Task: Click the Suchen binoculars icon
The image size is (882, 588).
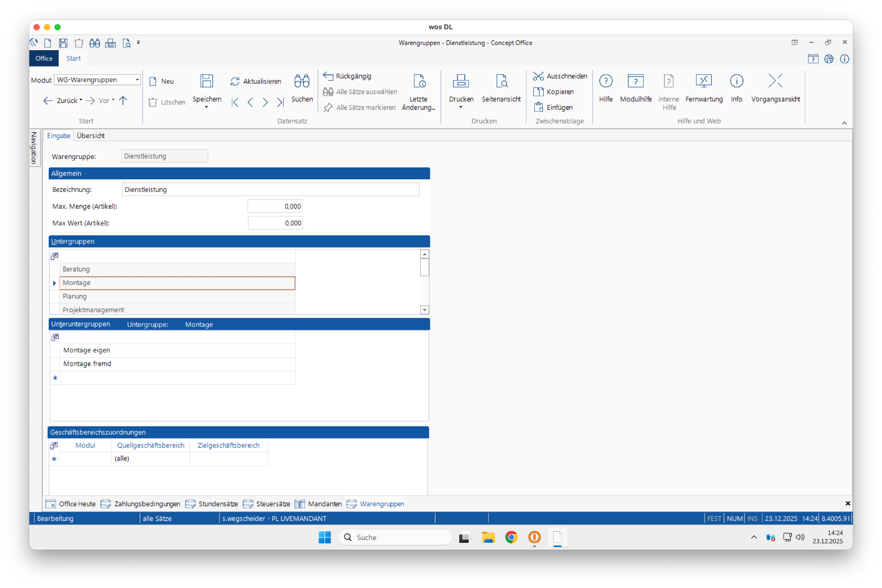Action: tap(302, 81)
